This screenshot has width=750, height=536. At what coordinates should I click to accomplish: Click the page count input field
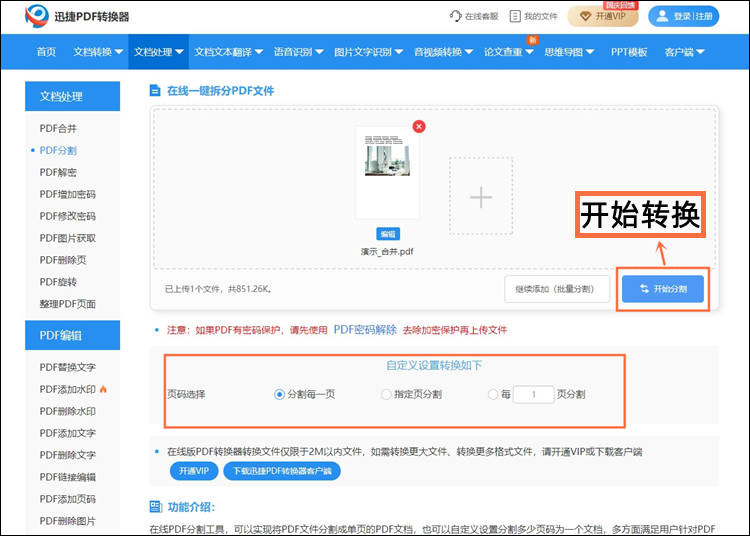point(534,395)
